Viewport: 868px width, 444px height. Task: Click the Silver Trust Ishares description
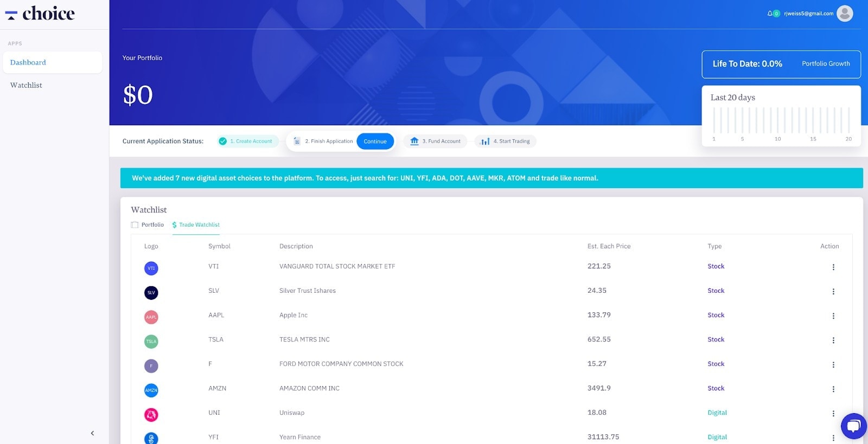(308, 291)
